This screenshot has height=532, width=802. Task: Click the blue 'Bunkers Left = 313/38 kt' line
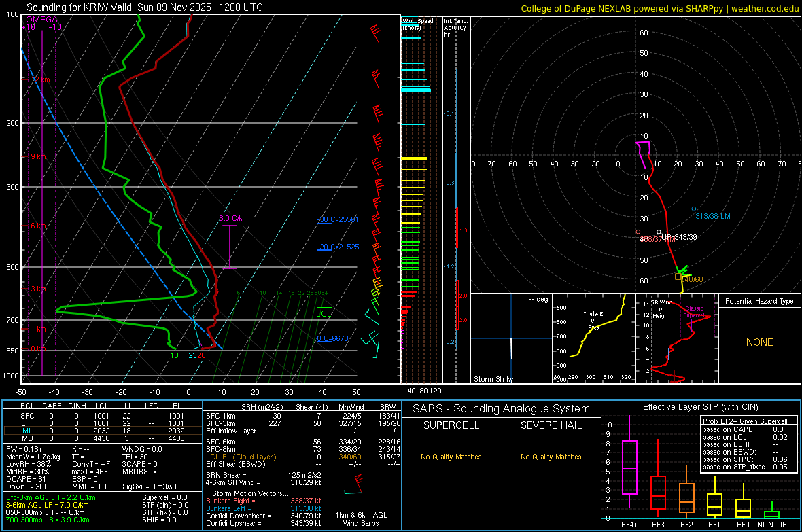coord(264,508)
